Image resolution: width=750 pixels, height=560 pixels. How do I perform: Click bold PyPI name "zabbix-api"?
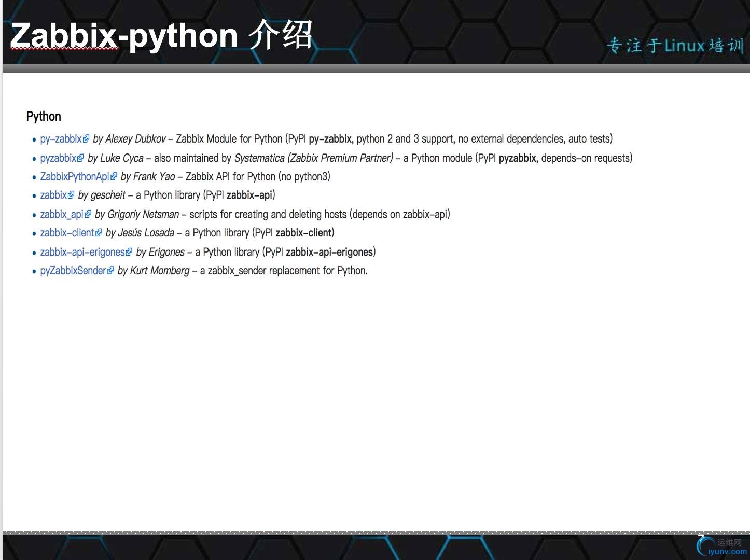click(249, 195)
